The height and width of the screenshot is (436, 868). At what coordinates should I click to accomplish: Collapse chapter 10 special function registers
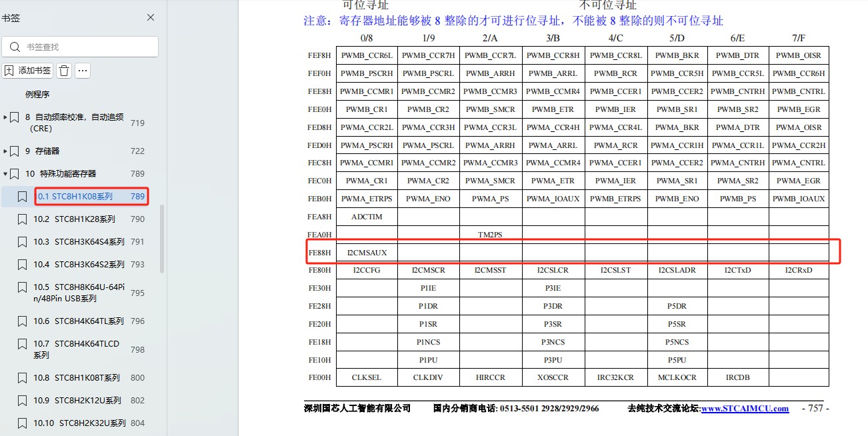click(5, 173)
